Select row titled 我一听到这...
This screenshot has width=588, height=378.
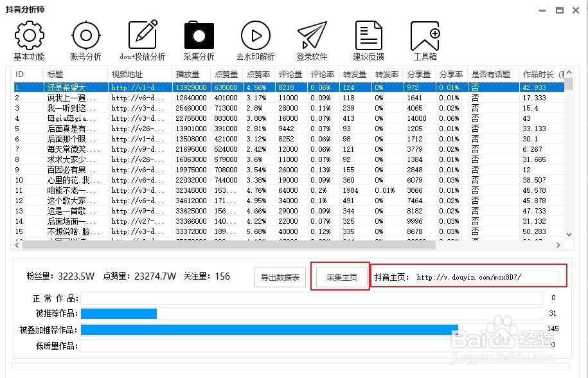(288, 108)
